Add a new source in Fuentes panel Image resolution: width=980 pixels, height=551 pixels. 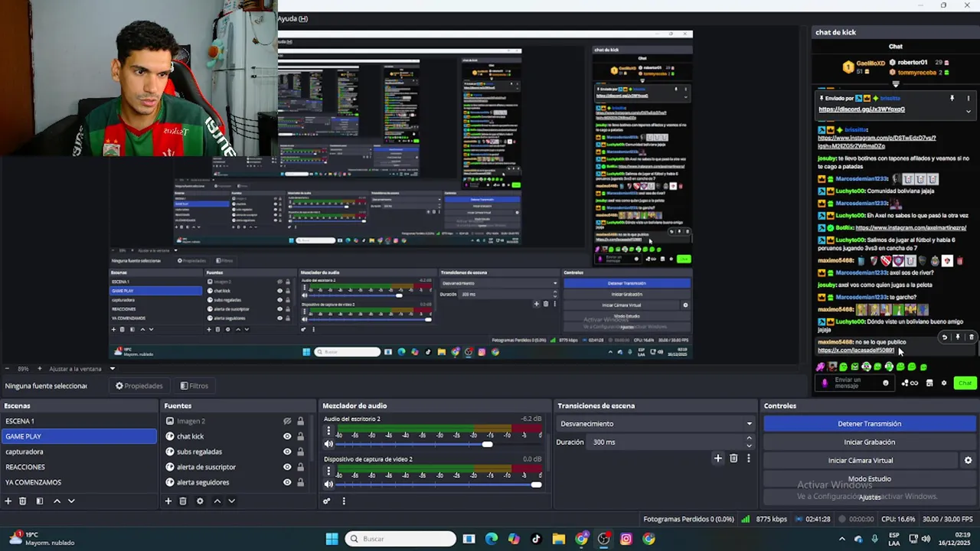(168, 501)
